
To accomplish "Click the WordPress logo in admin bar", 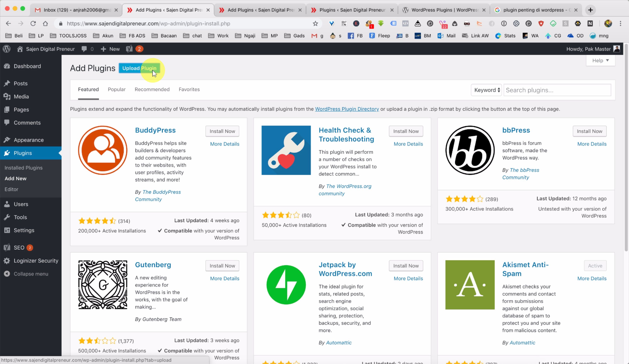I will click(7, 49).
